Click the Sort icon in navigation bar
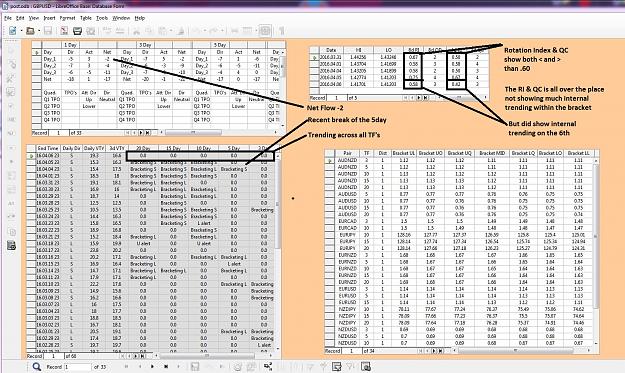Screen dimensions: 625x373 point(268,367)
